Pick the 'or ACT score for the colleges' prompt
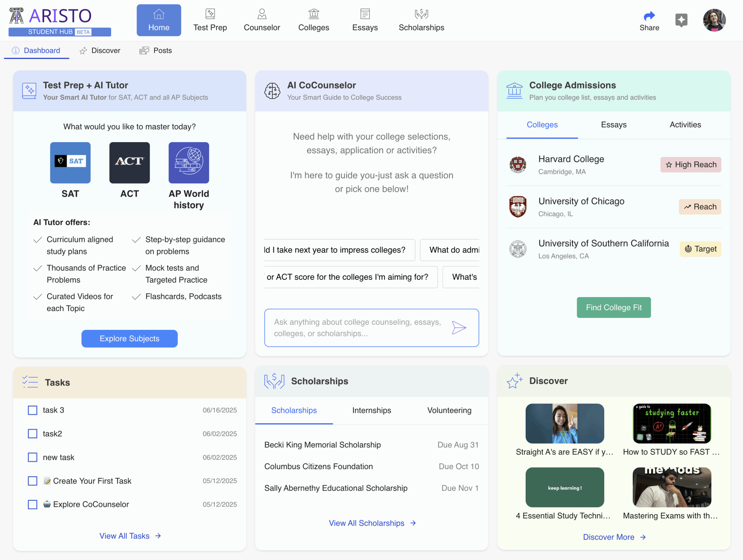The width and height of the screenshot is (743, 560). [350, 277]
